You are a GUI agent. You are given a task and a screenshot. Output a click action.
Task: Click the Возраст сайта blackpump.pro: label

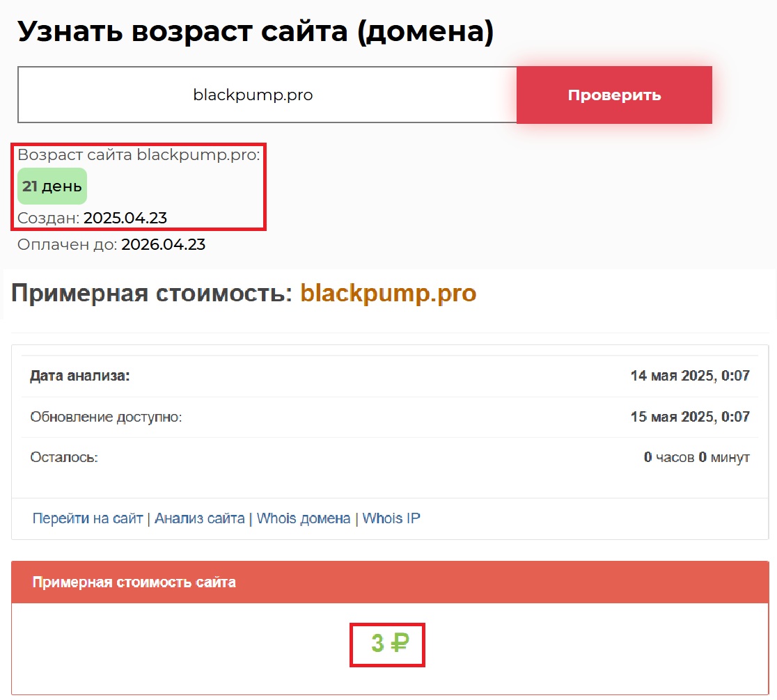click(x=139, y=154)
